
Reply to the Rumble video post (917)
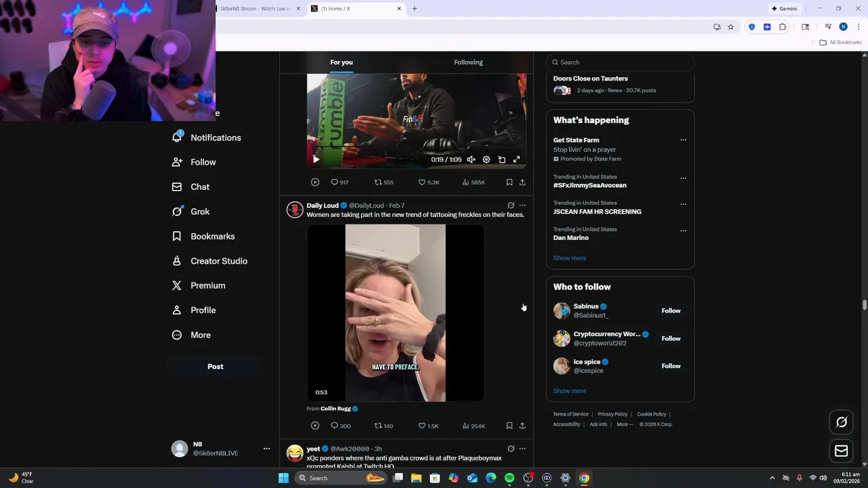tap(339, 182)
